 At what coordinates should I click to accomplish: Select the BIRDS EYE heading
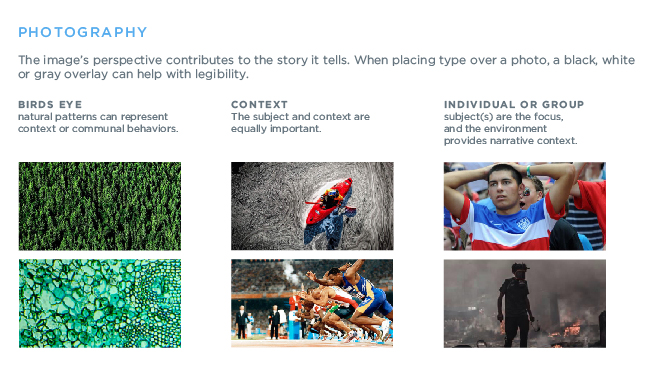[x=50, y=105]
